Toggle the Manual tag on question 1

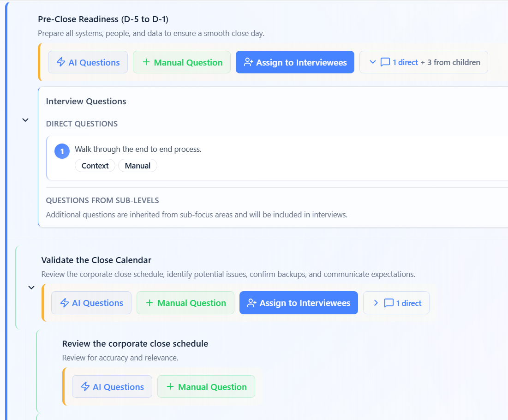[137, 165]
